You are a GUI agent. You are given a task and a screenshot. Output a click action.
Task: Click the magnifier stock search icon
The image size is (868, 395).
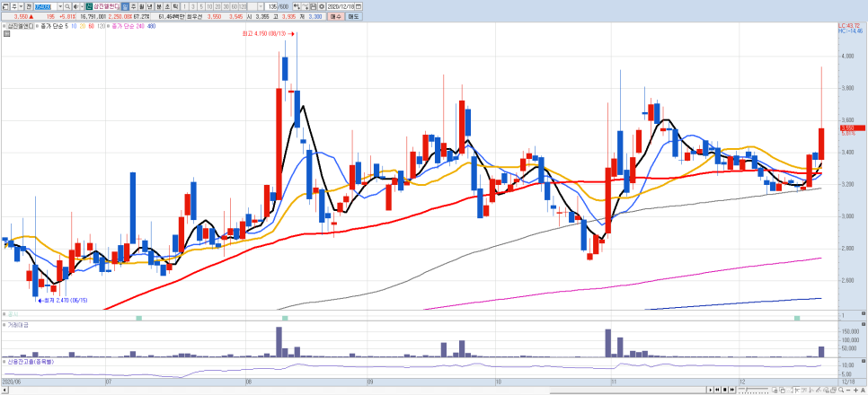pos(67,6)
